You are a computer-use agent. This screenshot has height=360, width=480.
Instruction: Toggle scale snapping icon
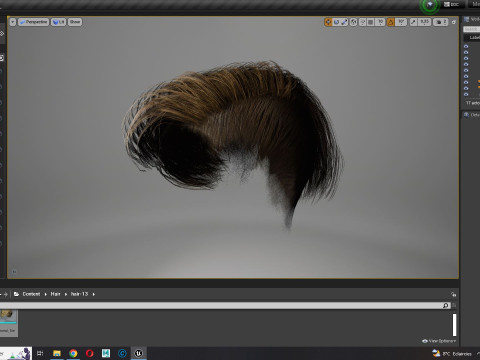pos(413,22)
